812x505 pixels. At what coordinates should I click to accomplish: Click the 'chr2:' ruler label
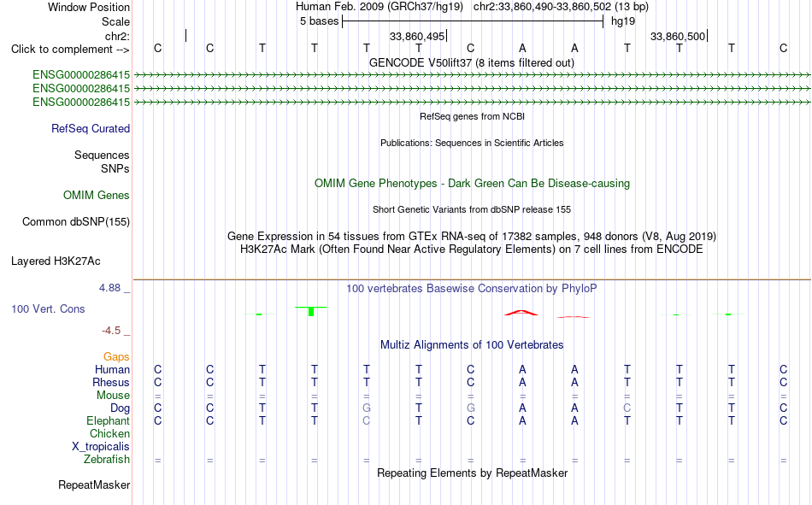click(x=117, y=36)
